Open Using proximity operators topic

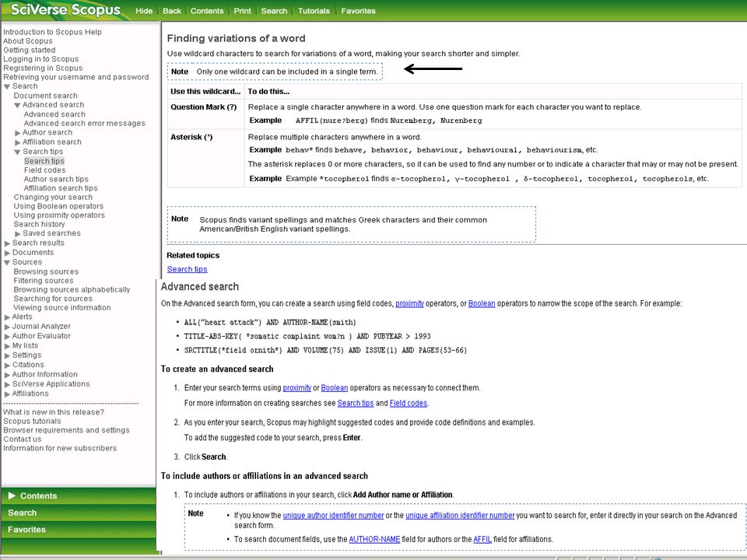click(x=59, y=215)
